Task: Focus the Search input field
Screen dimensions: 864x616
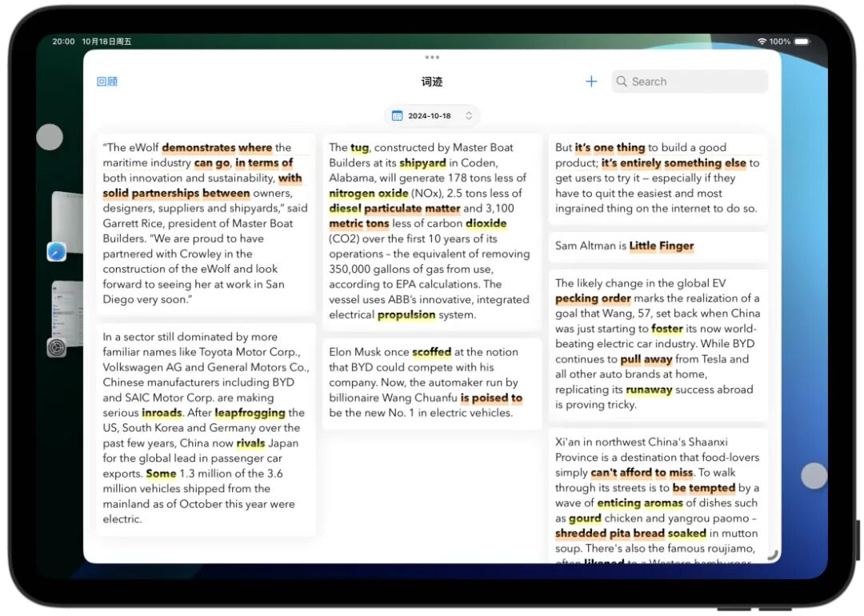Action: 690,82
